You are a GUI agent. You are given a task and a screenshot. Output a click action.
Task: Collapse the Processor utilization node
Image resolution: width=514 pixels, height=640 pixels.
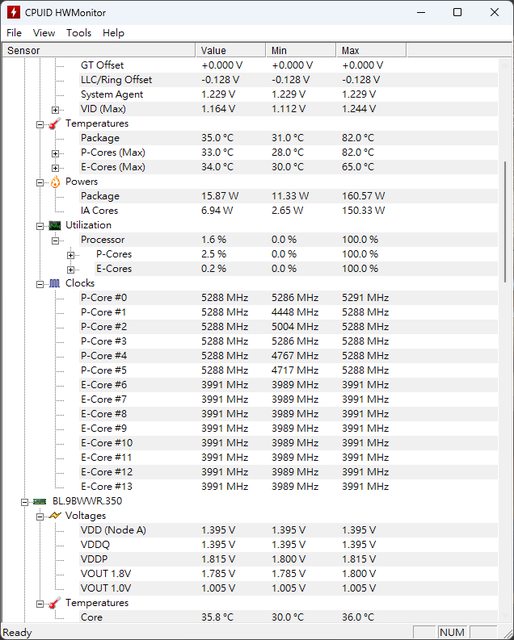[55, 240]
